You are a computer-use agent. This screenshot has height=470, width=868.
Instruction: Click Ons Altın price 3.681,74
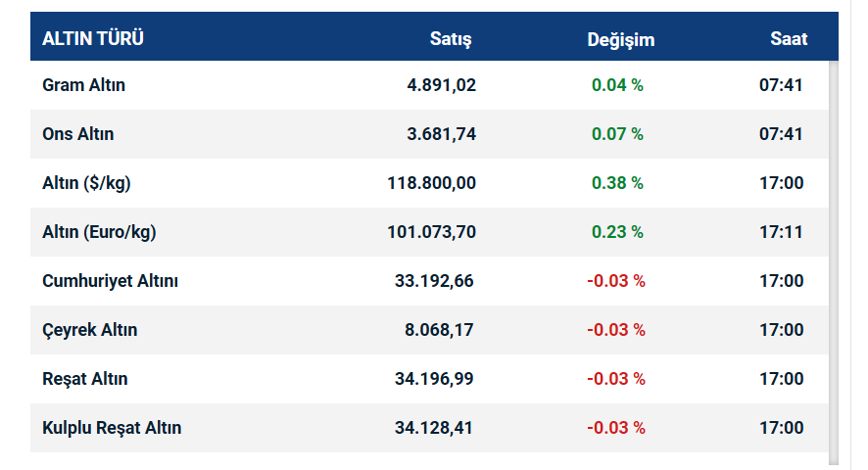pos(441,134)
